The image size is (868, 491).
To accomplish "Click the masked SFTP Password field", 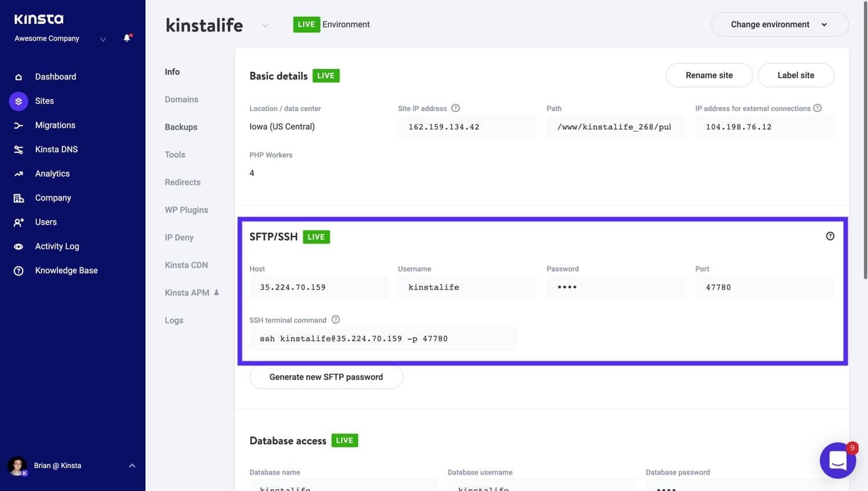I will pyautogui.click(x=616, y=287).
